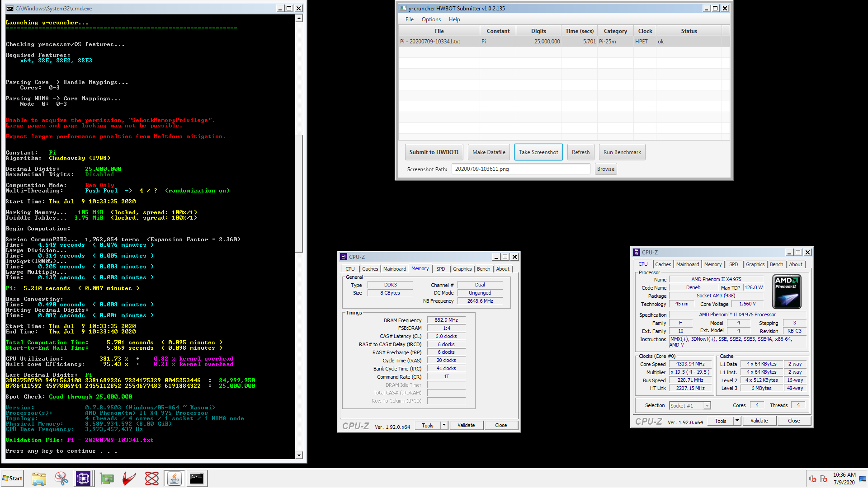Image resolution: width=868 pixels, height=488 pixels.
Task: Click Close button in CPU-Z processor window
Action: point(794,421)
